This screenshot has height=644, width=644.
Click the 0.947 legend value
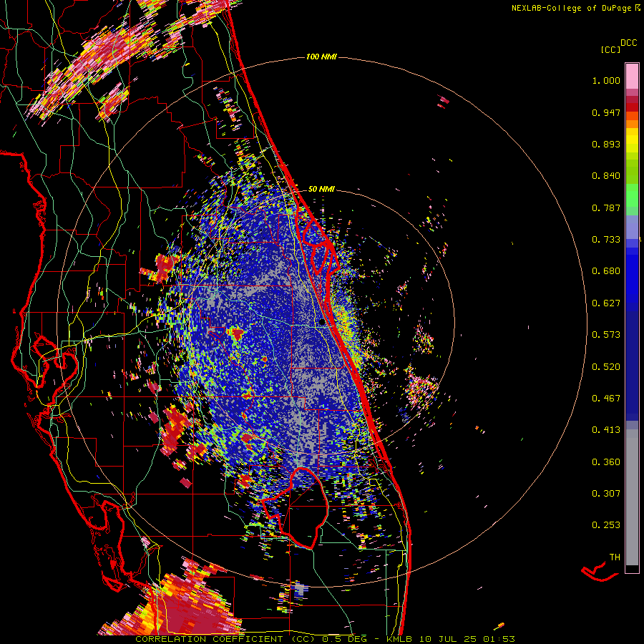[606, 112]
